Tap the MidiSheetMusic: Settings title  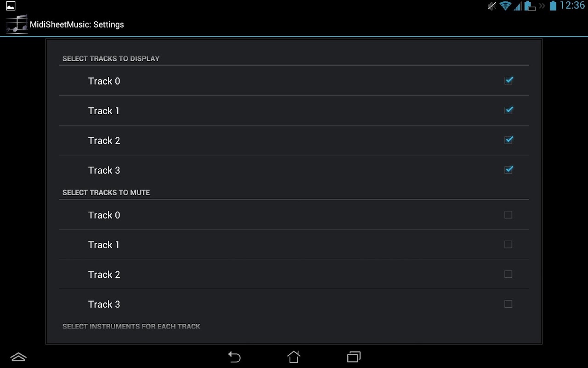(77, 24)
